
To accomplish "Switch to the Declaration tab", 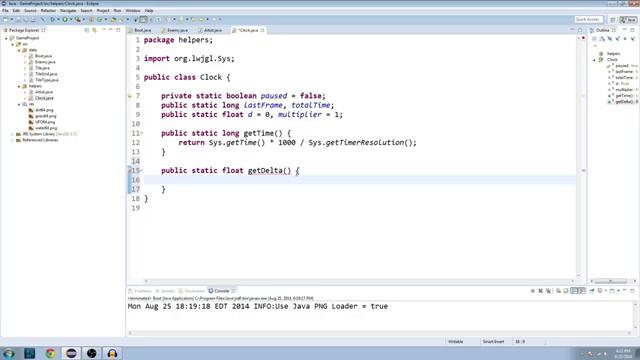I will pyautogui.click(x=192, y=291).
